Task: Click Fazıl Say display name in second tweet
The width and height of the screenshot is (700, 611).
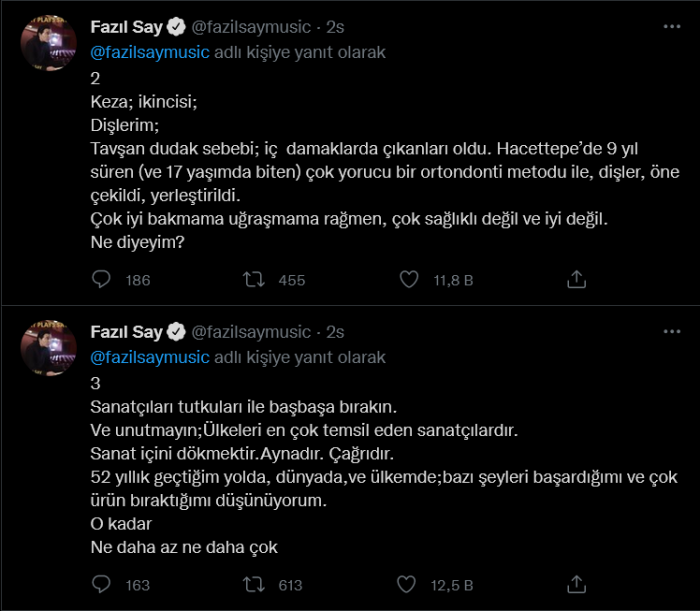Action: pyautogui.click(x=126, y=331)
